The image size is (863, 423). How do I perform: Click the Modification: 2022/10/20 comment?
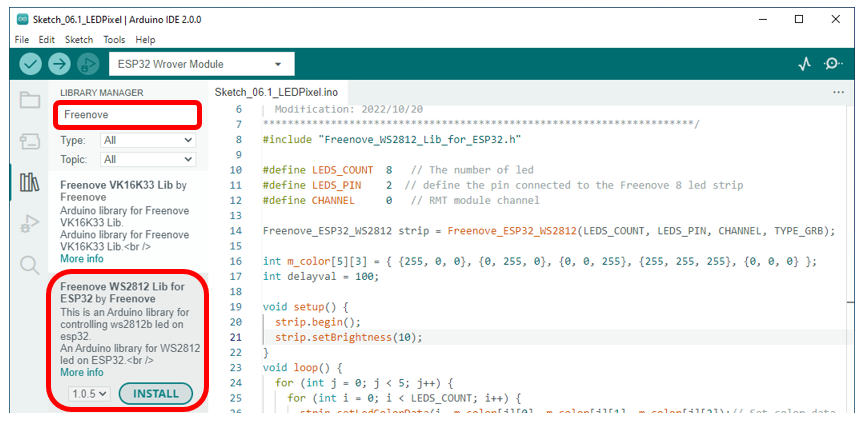[349, 109]
